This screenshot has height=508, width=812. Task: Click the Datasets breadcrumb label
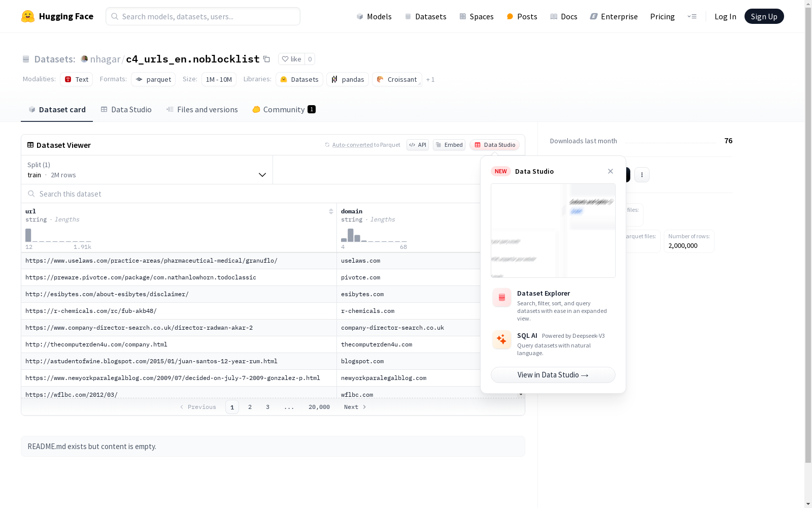pos(55,59)
